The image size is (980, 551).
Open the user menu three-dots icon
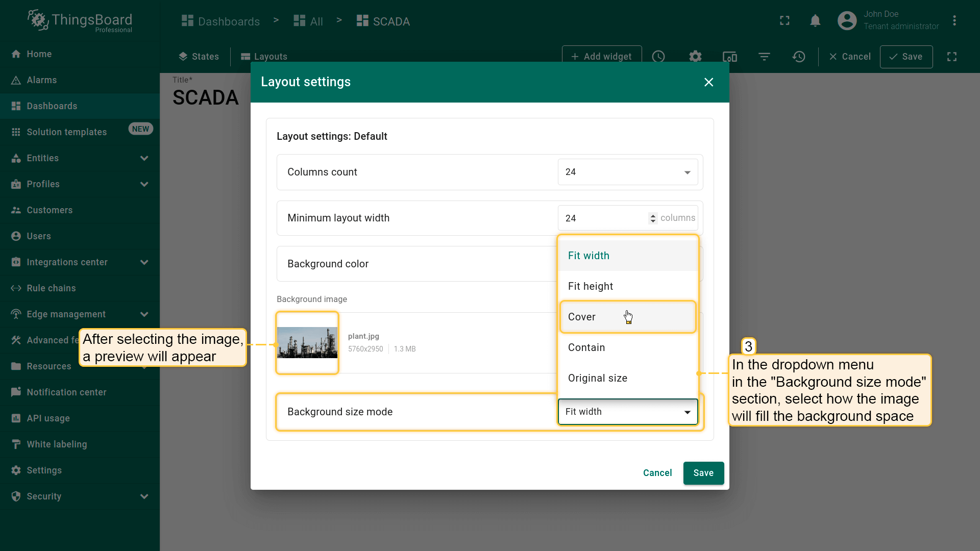point(954,21)
